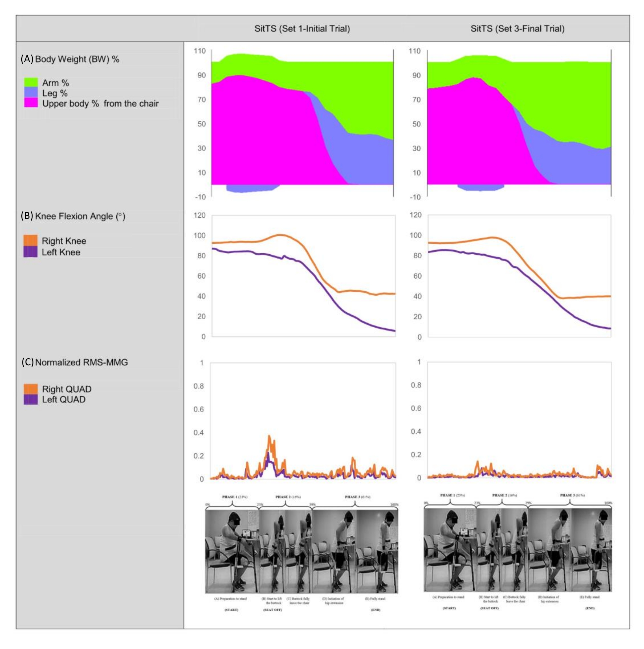
Task: Click the purple Left Knee legend swatch
Action: (x=30, y=252)
